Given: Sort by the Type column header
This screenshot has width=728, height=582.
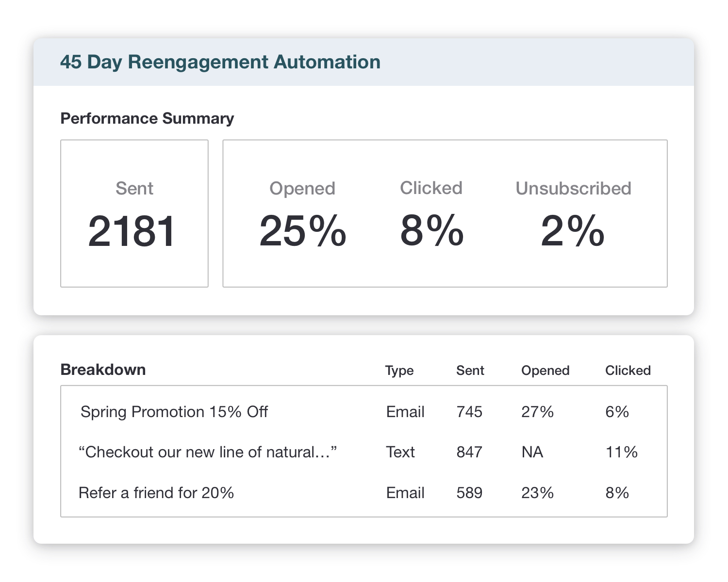Looking at the screenshot, I should coord(399,371).
